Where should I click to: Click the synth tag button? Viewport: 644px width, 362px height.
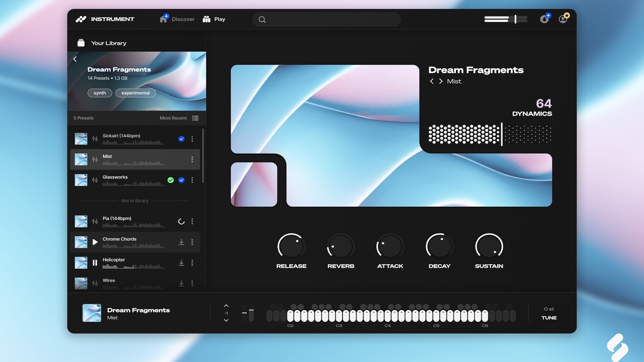pos(100,93)
